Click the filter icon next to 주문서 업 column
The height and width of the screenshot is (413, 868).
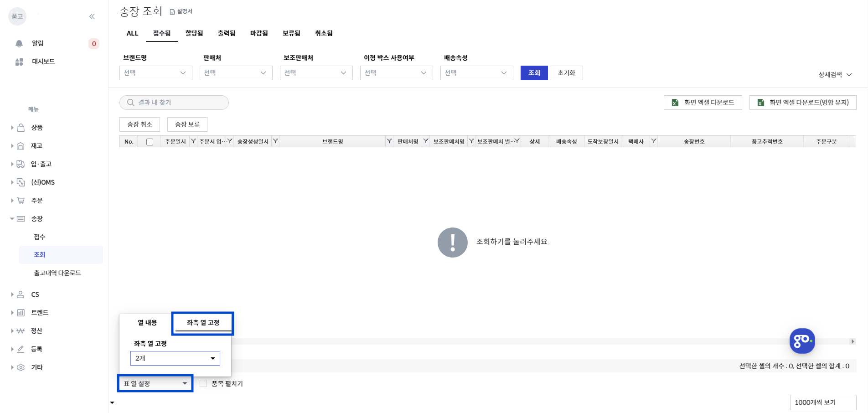click(230, 141)
